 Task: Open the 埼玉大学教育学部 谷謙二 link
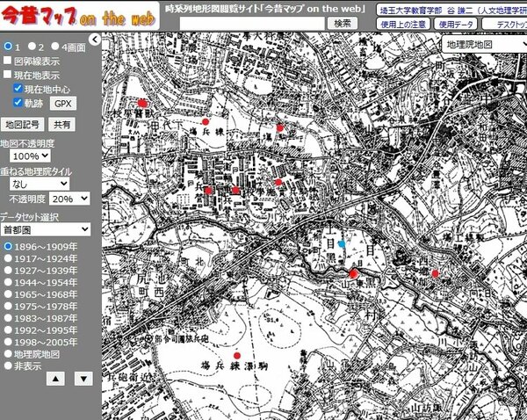pyautogui.click(x=451, y=10)
